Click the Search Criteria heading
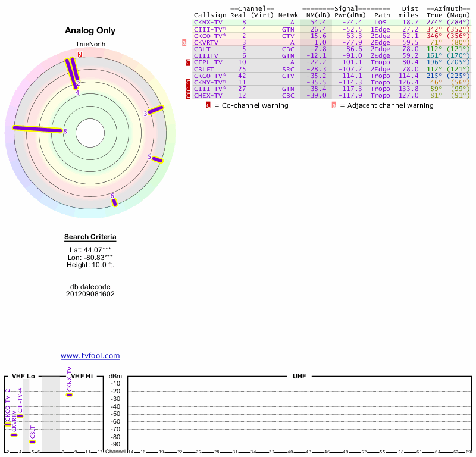476x457 pixels. [x=90, y=237]
